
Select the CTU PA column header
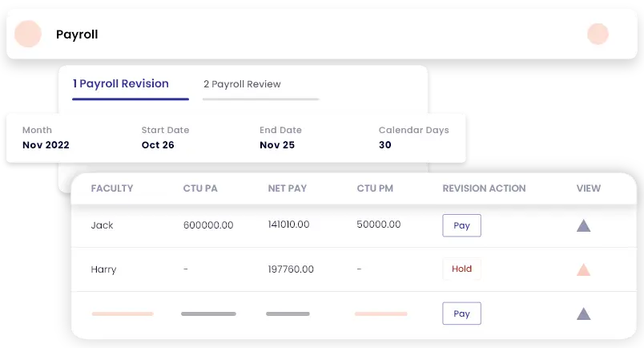200,188
